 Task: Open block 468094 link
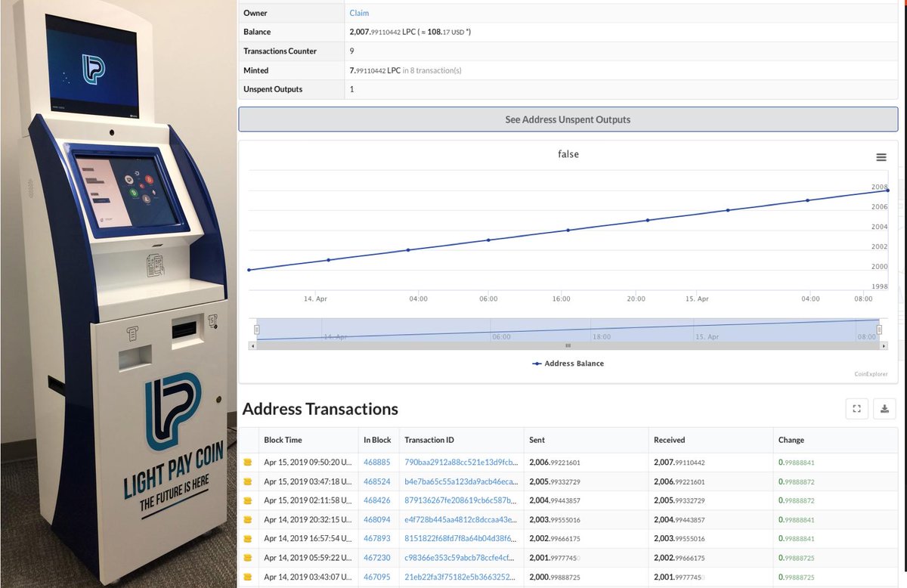tap(376, 519)
